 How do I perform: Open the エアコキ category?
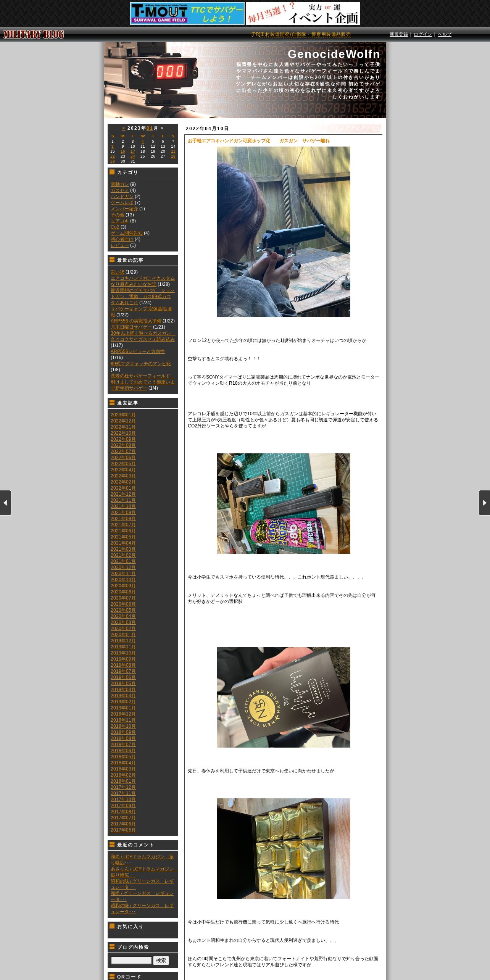tap(120, 221)
